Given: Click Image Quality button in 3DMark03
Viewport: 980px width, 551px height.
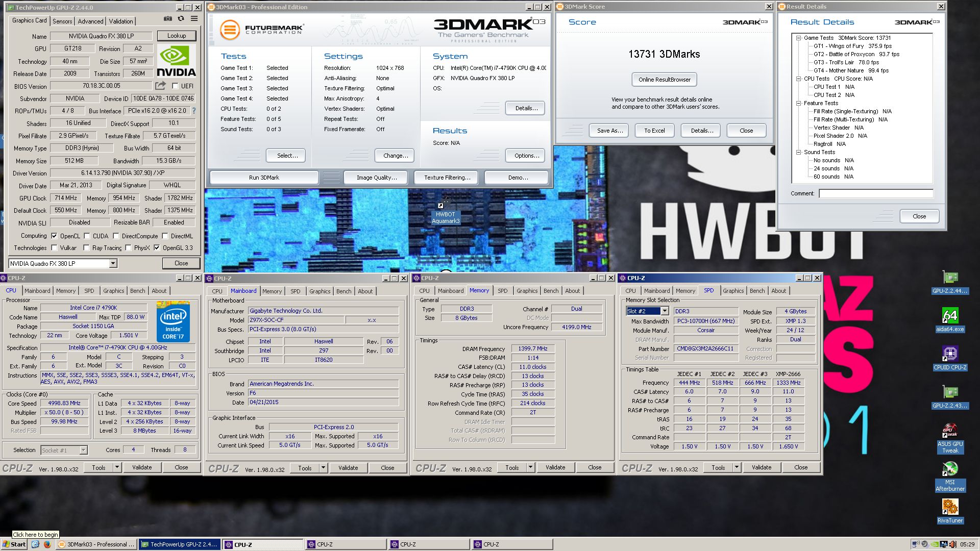Looking at the screenshot, I should (x=377, y=178).
